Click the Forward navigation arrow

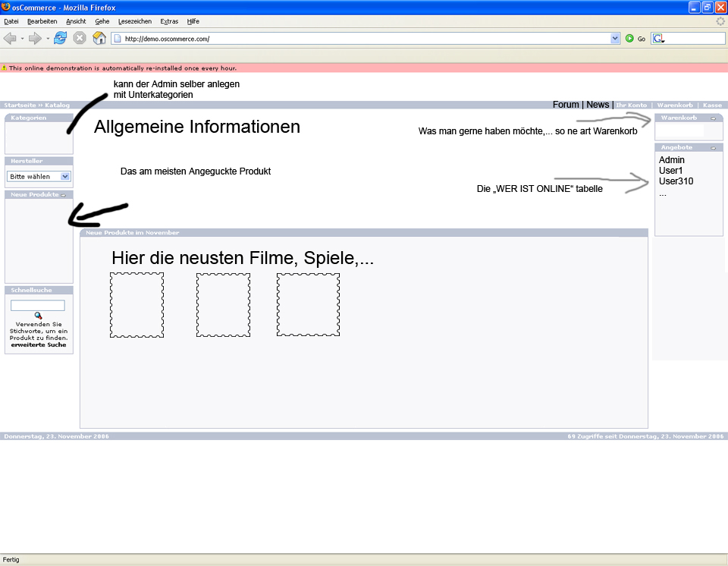click(x=33, y=38)
